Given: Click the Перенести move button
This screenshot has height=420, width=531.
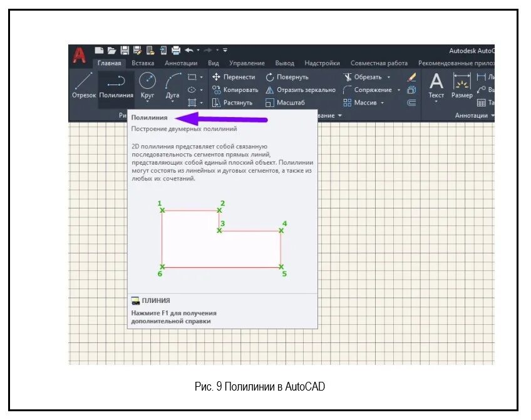Looking at the screenshot, I should 234,77.
